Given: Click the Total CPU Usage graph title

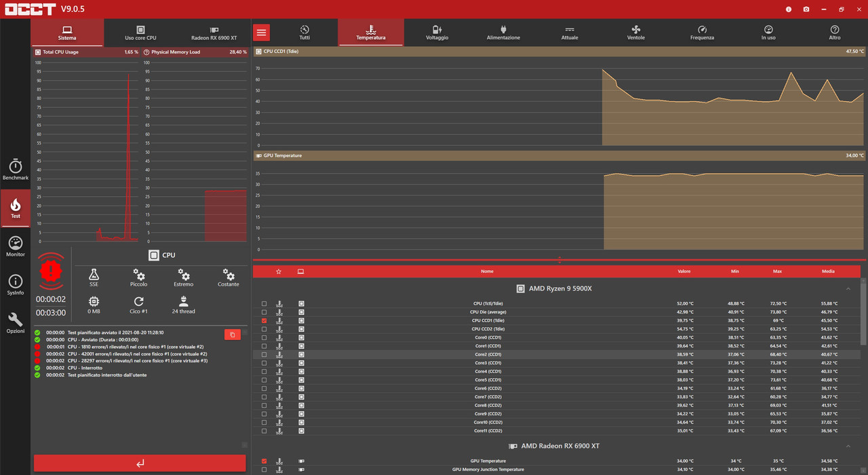Looking at the screenshot, I should coord(60,52).
